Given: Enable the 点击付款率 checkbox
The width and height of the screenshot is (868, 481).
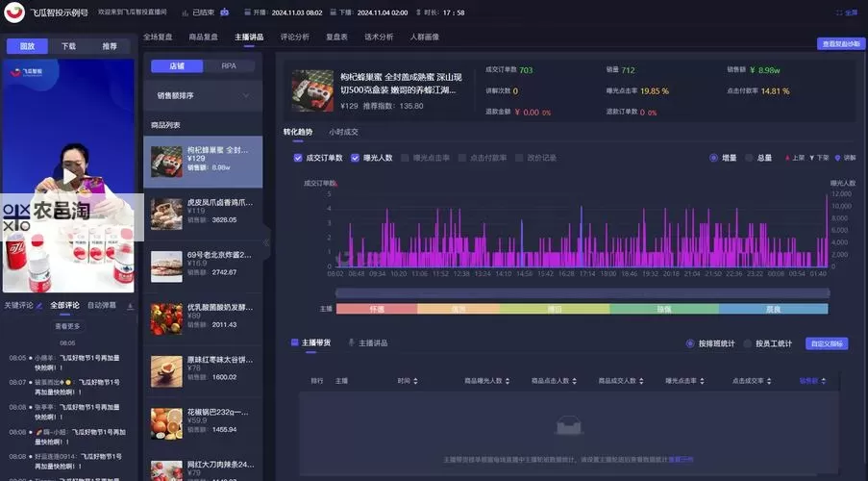Looking at the screenshot, I should tap(461, 158).
